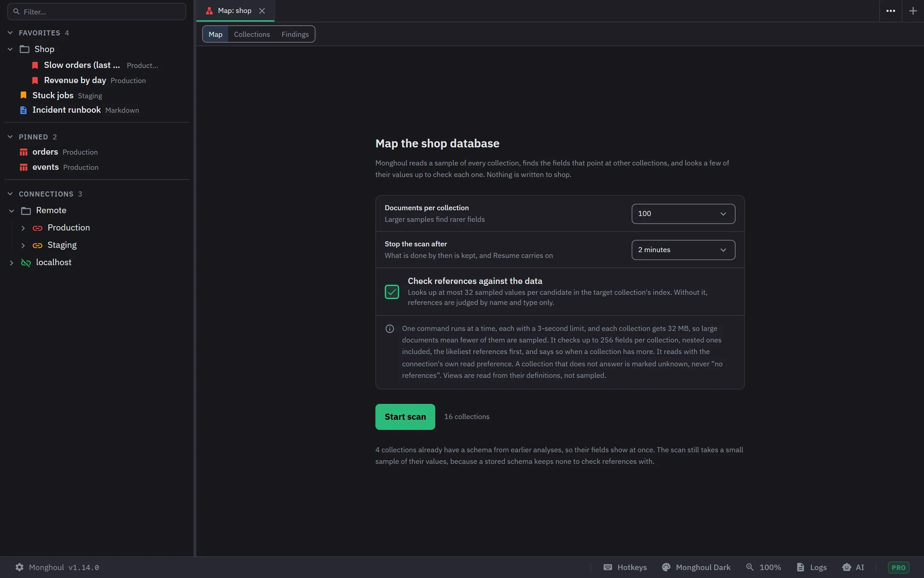Click the three-dots more options icon
This screenshot has height=578, width=924.
click(x=890, y=11)
